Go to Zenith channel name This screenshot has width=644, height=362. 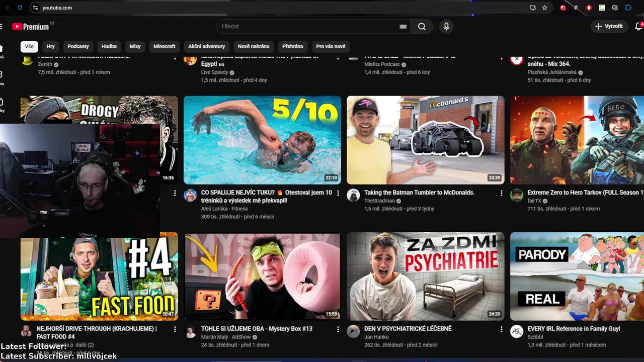(45, 64)
